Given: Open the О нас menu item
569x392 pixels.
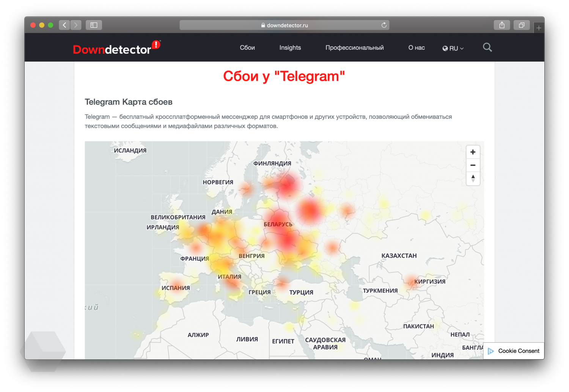Looking at the screenshot, I should click(x=417, y=47).
